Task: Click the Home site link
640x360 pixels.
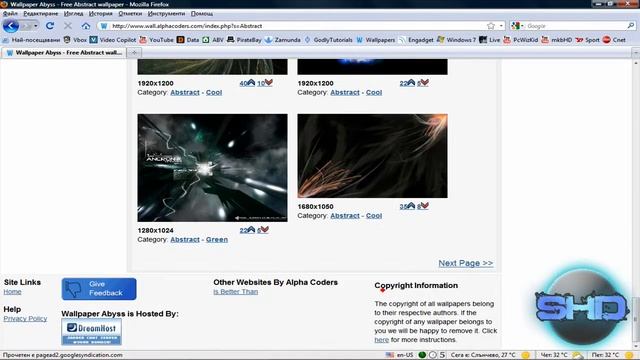Action: pos(12,292)
